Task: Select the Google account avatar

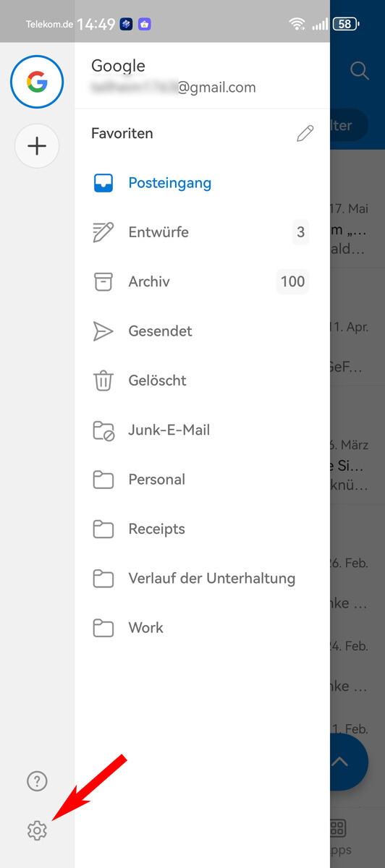Action: click(x=37, y=81)
